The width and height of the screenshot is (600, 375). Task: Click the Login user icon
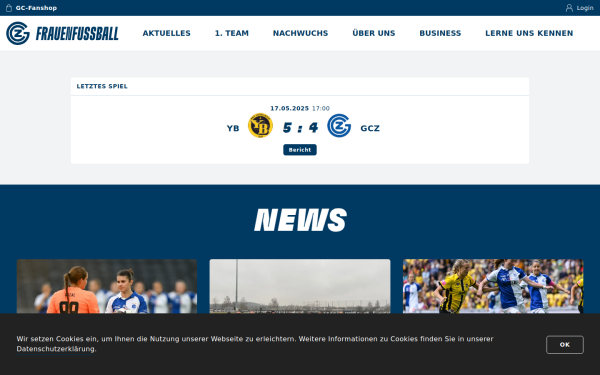[x=569, y=8]
